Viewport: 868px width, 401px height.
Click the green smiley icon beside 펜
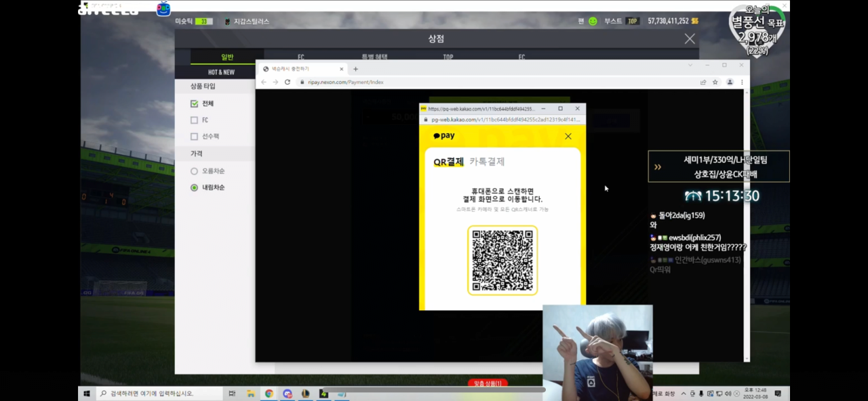coord(593,21)
